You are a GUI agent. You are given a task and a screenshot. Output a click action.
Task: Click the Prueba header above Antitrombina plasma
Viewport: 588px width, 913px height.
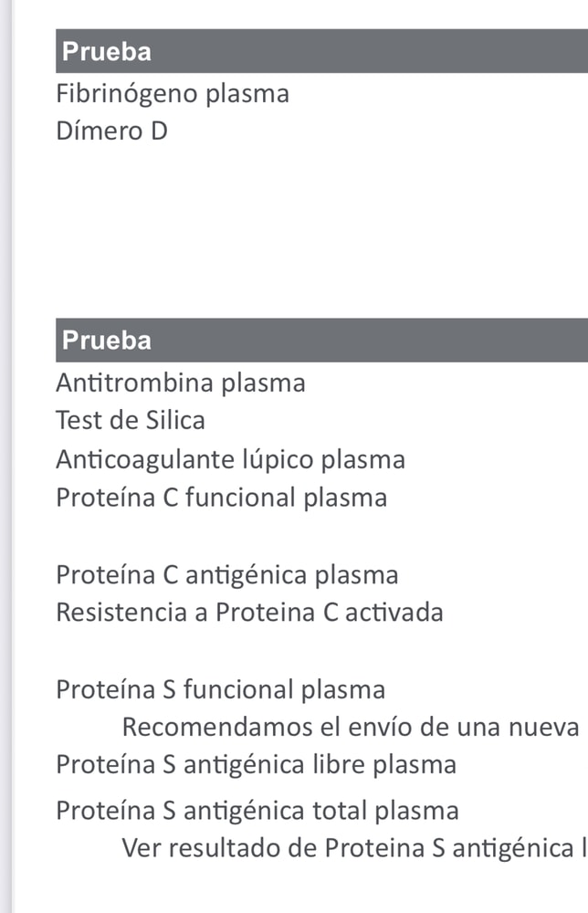click(x=107, y=341)
